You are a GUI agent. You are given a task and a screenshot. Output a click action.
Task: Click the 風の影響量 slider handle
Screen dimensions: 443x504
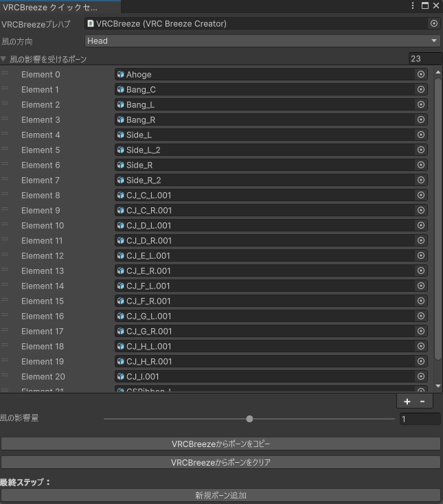point(249,419)
